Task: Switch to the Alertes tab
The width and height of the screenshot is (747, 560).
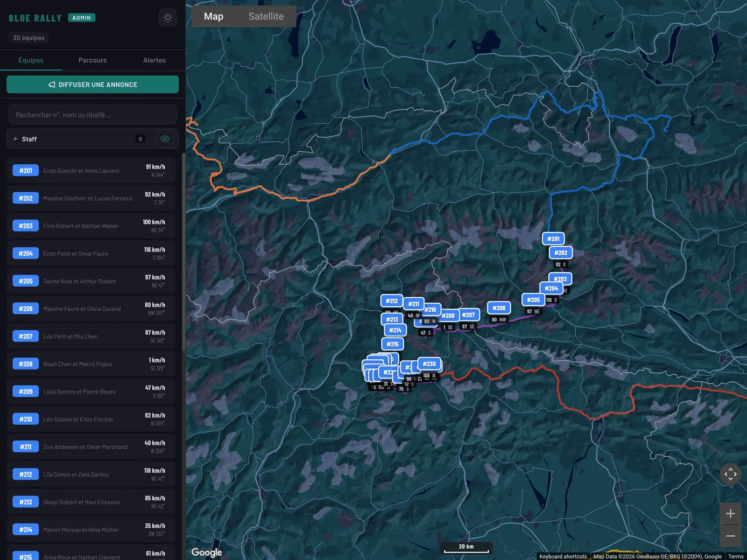Action: coord(155,60)
